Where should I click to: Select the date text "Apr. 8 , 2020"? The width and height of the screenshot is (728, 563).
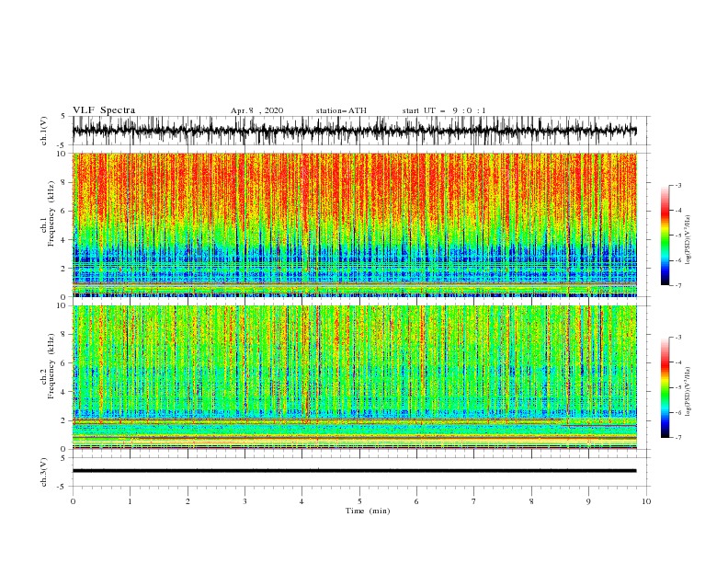click(256, 110)
